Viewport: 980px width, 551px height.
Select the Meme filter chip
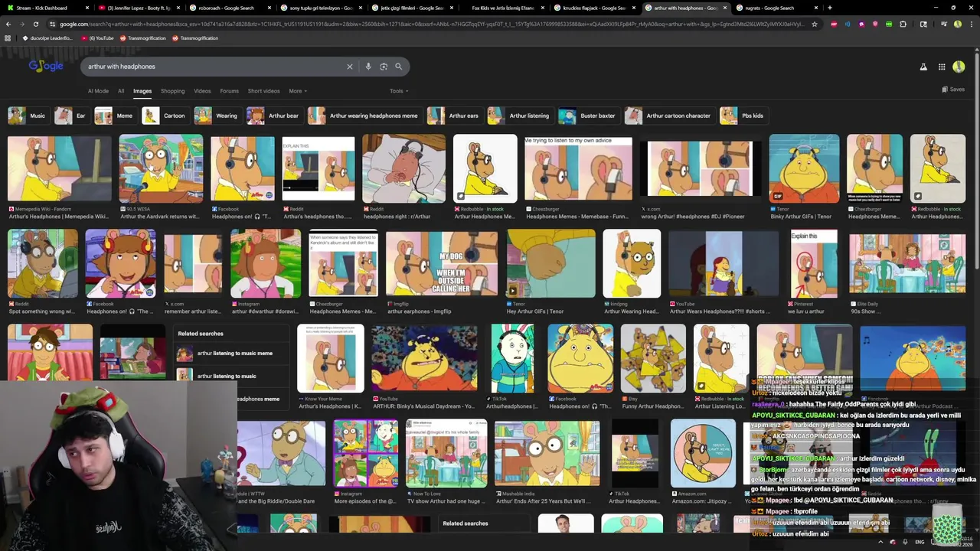[115, 116]
